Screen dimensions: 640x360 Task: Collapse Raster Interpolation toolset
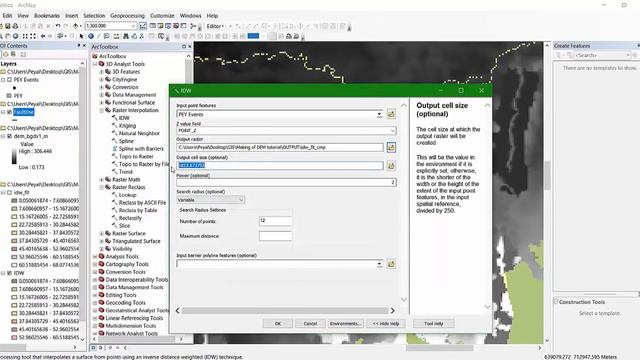[x=102, y=110]
